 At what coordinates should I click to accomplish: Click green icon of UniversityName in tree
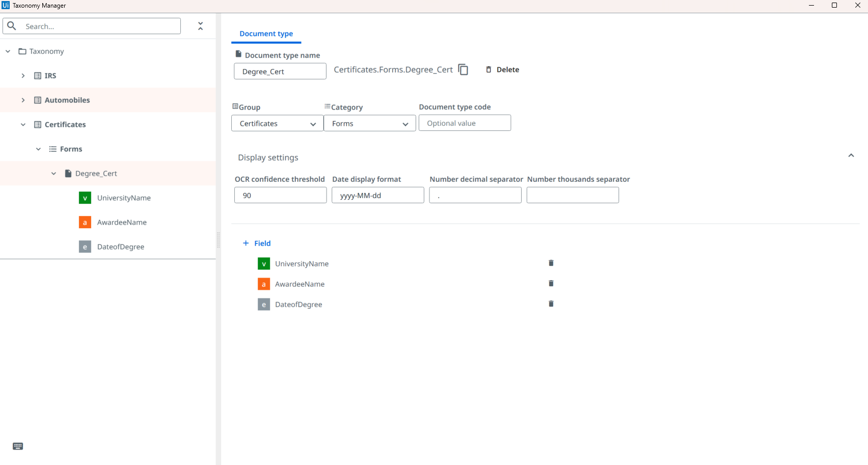coord(85,198)
